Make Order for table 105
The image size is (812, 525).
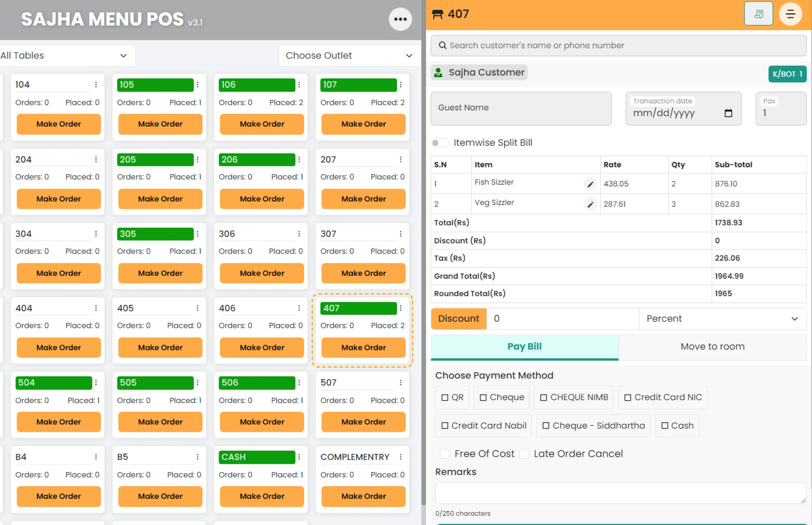click(x=160, y=124)
